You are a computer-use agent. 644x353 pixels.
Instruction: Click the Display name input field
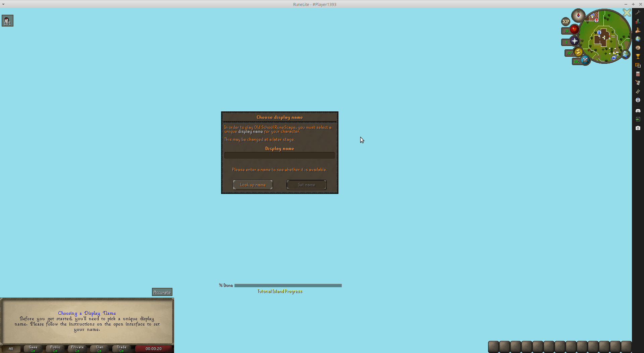coord(279,155)
